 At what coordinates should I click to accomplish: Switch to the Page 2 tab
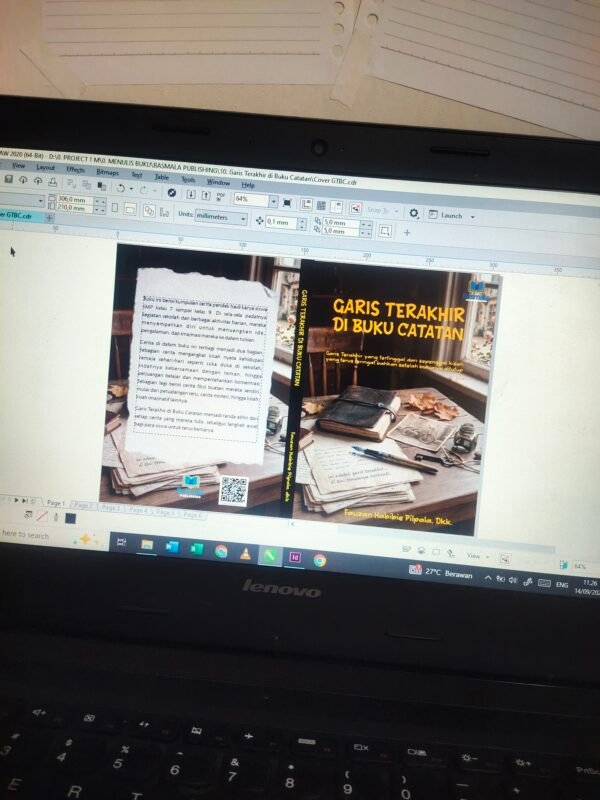pos(83,506)
